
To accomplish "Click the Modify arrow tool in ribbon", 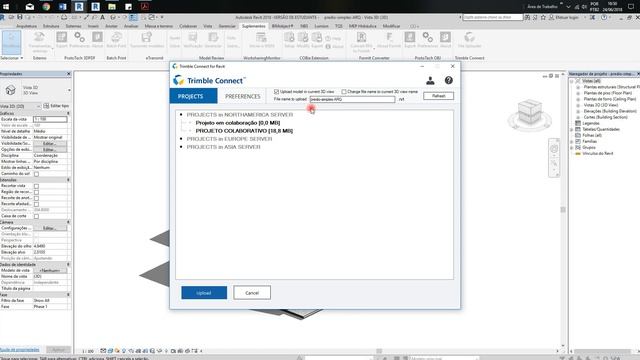I will (x=11, y=42).
